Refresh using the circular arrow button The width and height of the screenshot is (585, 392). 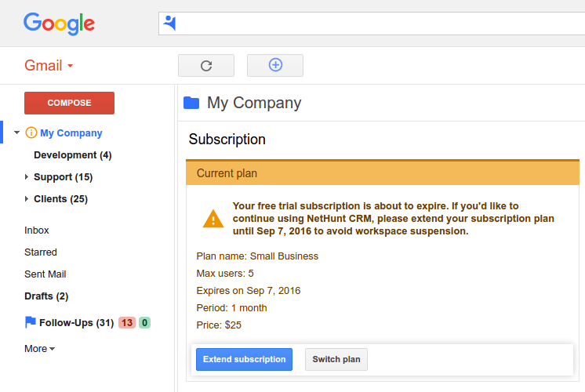[206, 66]
